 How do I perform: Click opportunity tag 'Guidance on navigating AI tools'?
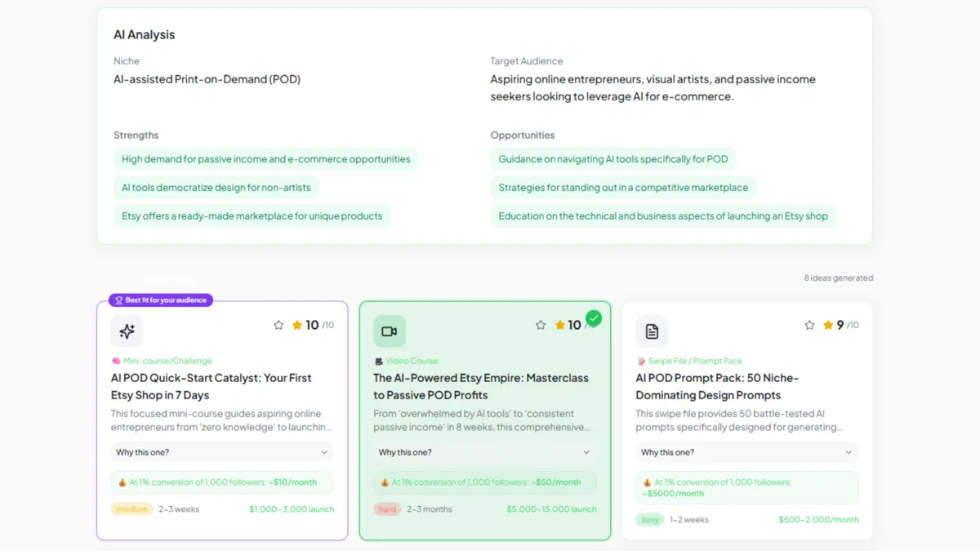click(x=613, y=159)
